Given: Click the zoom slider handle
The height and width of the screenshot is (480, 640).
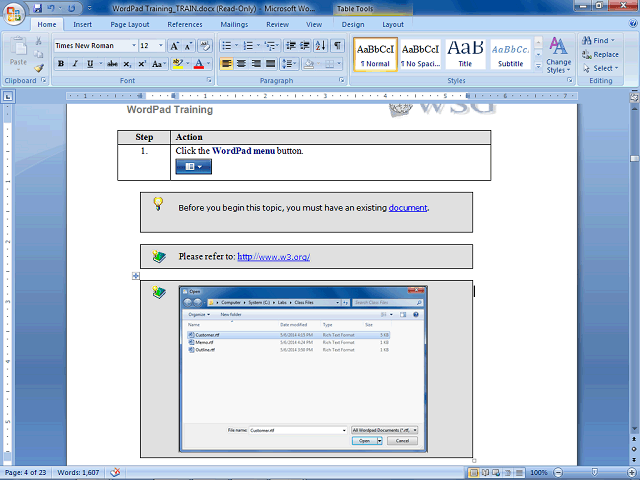Looking at the screenshot, I should (x=595, y=472).
